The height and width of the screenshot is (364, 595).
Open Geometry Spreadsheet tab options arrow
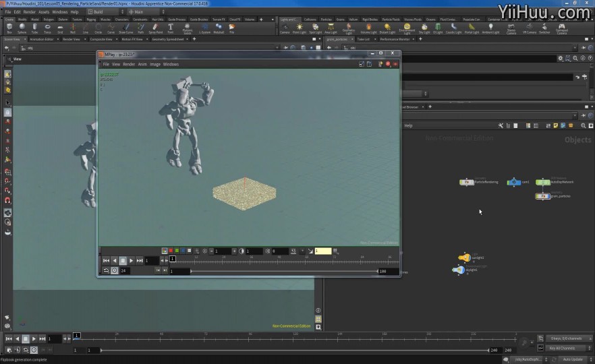[188, 39]
